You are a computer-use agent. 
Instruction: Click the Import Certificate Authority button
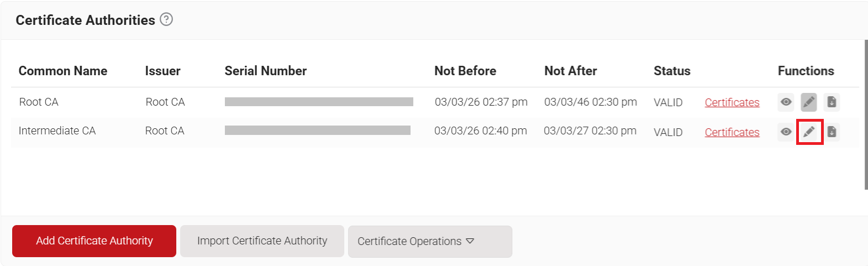click(262, 241)
